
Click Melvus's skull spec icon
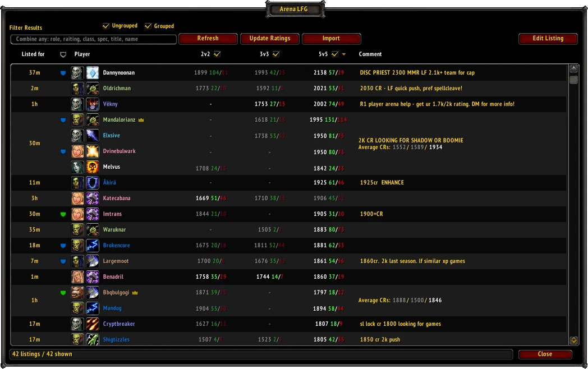[x=93, y=167]
